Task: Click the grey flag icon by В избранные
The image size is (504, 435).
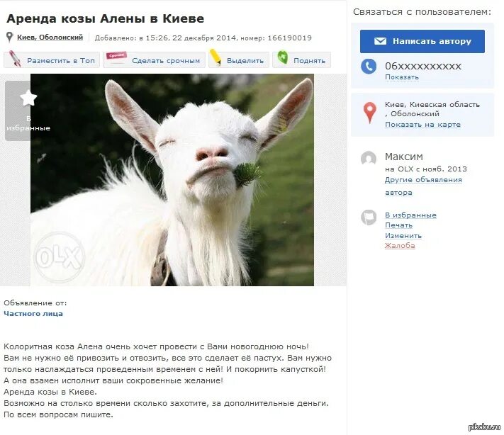Action: point(369,217)
